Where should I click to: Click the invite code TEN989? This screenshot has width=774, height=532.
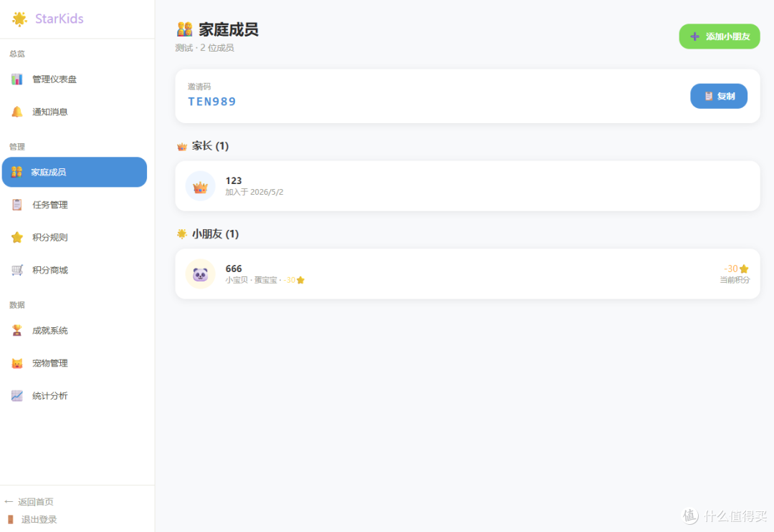[211, 102]
